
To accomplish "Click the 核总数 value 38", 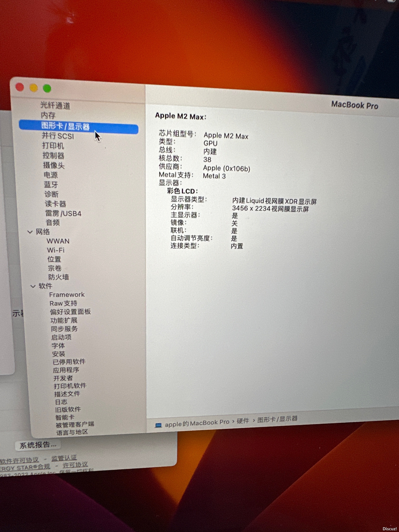I will (207, 160).
